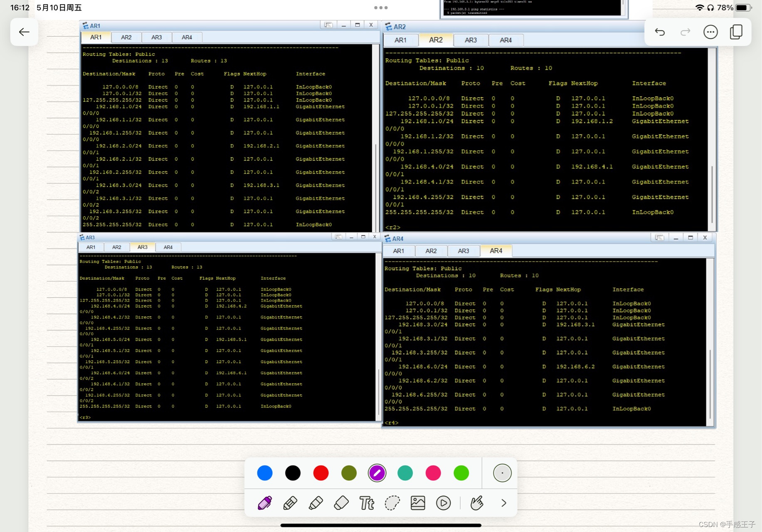Viewport: 762px width, 532px height.
Task: Click the restore-down icon in AR3 window title bar
Action: [x=338, y=237]
